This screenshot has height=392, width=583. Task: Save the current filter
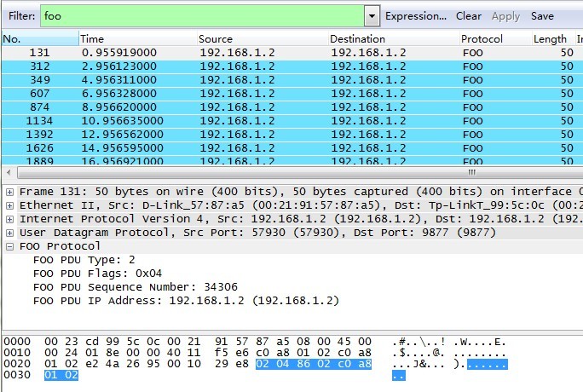point(542,16)
